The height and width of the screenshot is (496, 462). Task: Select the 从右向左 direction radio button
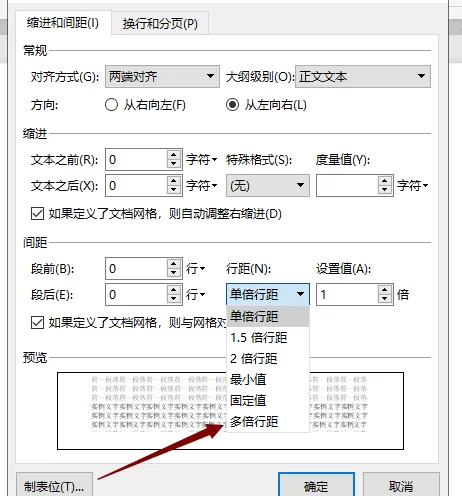pyautogui.click(x=111, y=105)
